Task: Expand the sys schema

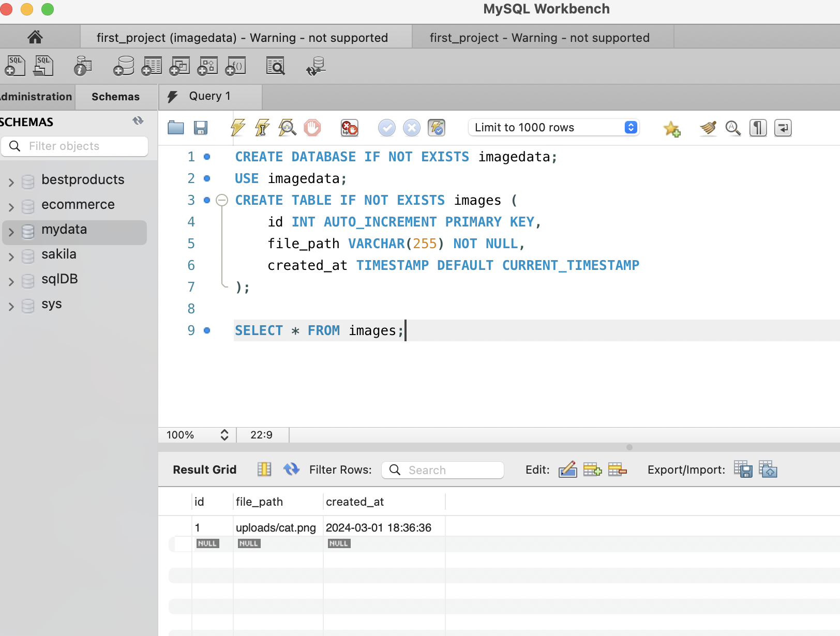Action: [x=11, y=306]
